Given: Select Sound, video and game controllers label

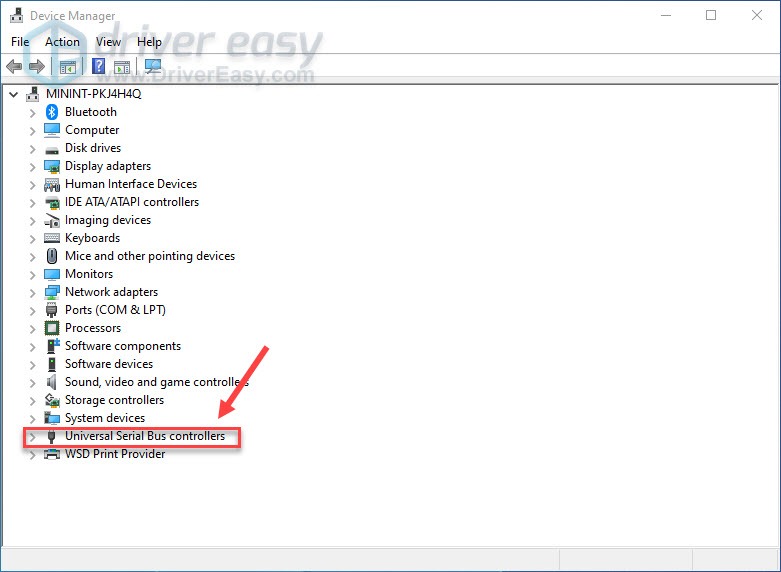Looking at the screenshot, I should tap(157, 382).
